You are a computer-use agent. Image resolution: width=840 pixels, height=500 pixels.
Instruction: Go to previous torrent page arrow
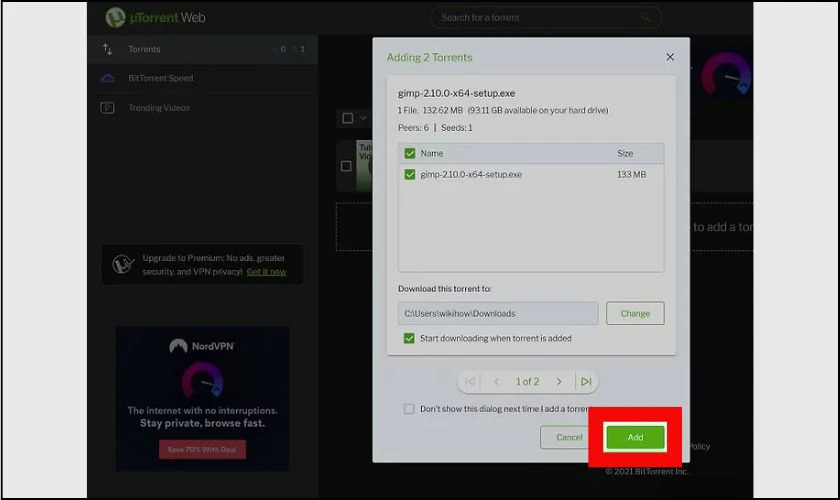click(497, 382)
